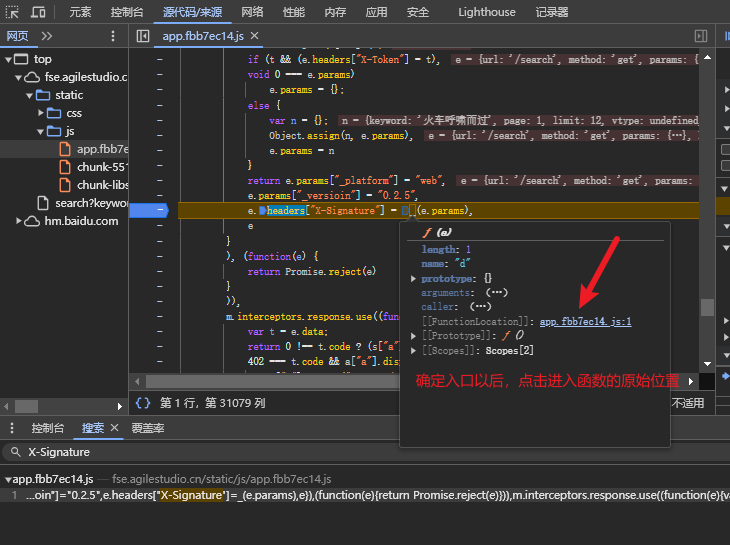Open the drawer three-dot menu
730x545 pixels.
tap(10, 428)
